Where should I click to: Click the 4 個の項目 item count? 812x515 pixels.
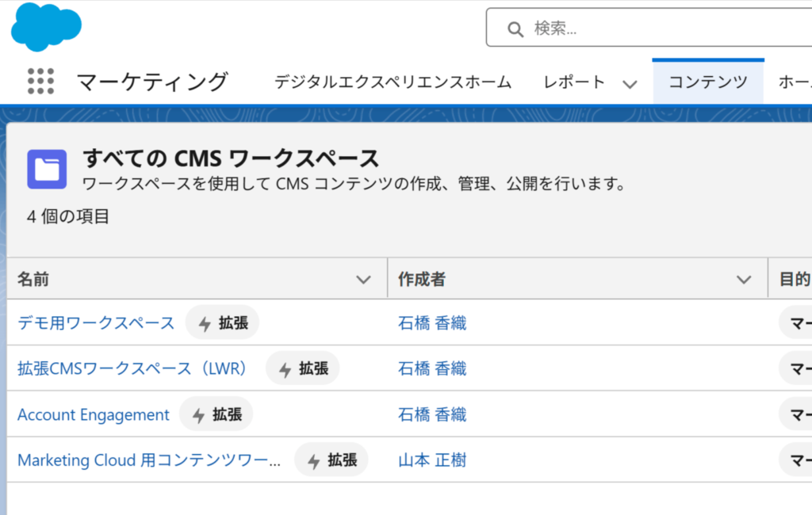[68, 216]
